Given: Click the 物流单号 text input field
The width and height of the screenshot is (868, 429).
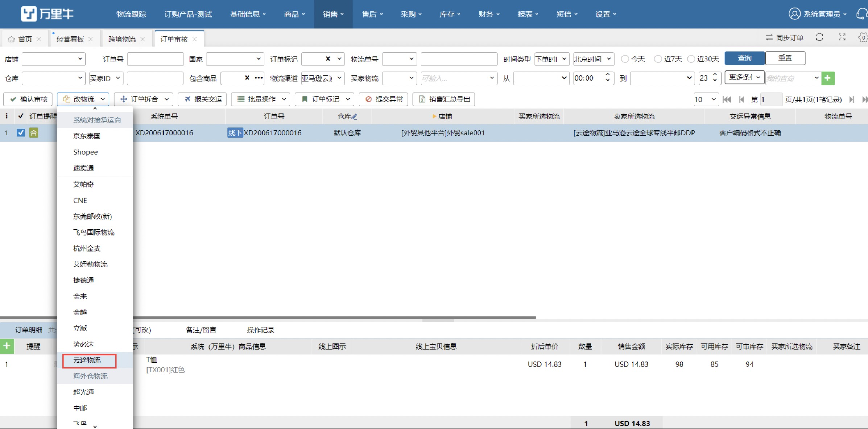Looking at the screenshot, I should click(459, 59).
